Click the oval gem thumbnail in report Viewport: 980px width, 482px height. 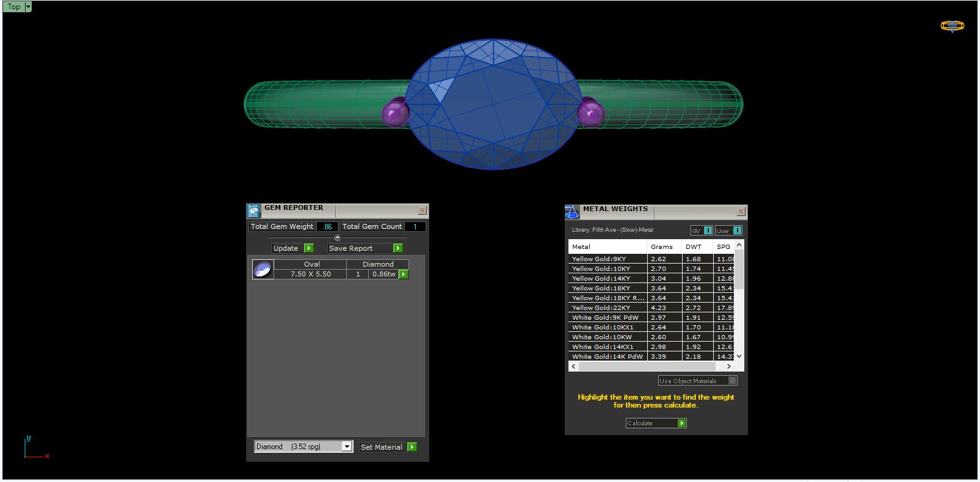pyautogui.click(x=263, y=270)
